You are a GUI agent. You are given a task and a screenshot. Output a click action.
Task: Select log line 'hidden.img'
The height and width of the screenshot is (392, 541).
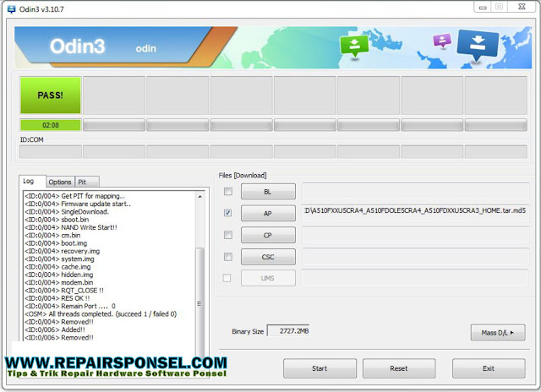click(58, 275)
